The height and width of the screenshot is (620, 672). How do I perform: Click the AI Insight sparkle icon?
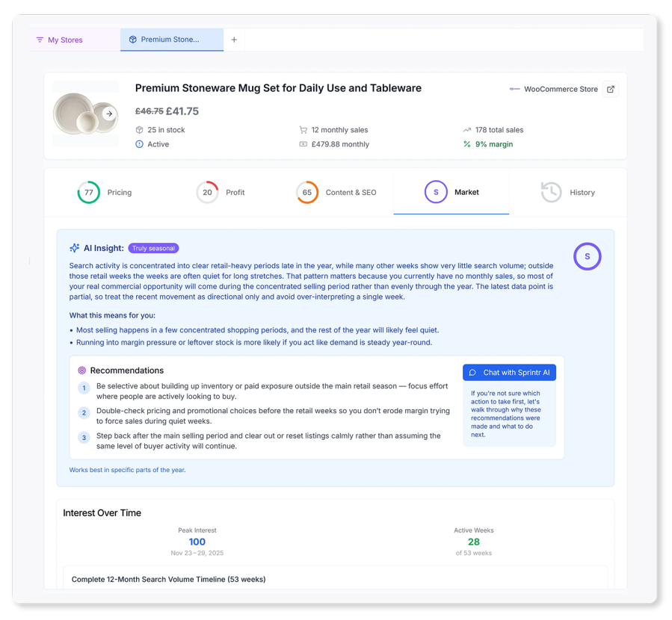point(75,248)
